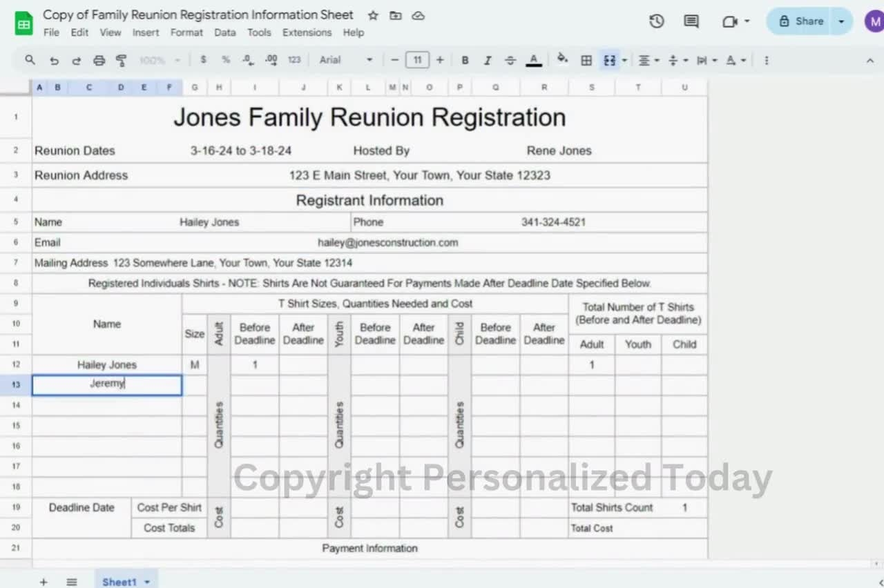Open the comments panel
This screenshot has height=588, width=884.
(690, 21)
